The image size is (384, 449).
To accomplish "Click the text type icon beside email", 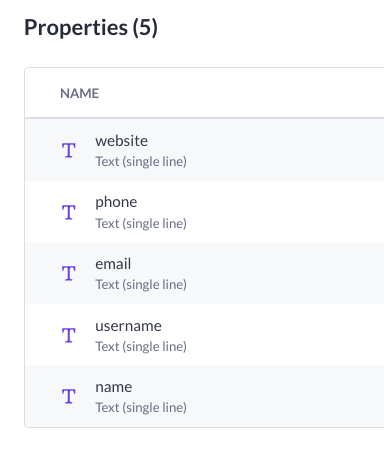I will (69, 273).
